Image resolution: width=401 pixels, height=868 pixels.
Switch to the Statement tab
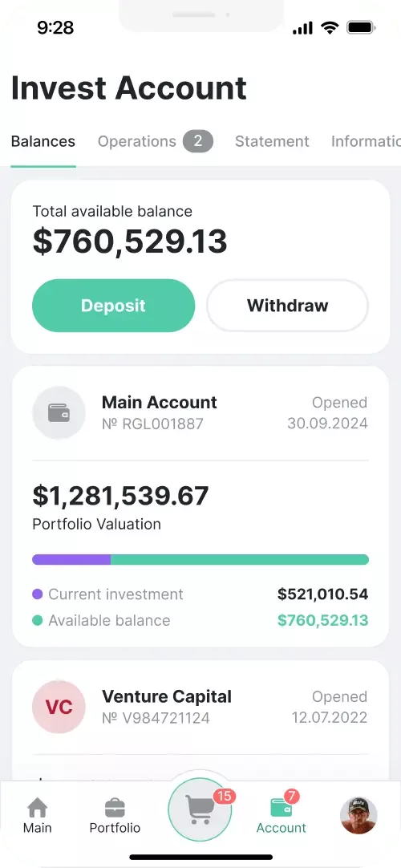point(272,142)
